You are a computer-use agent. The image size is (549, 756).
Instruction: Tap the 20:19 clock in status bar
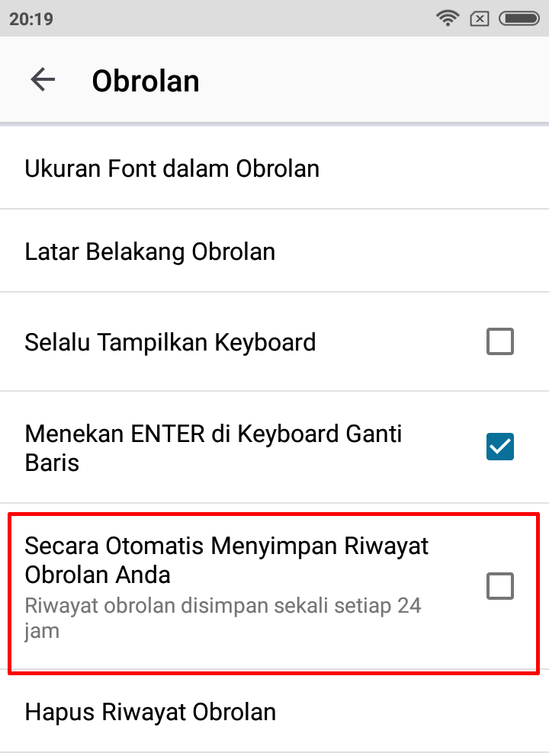click(x=31, y=19)
